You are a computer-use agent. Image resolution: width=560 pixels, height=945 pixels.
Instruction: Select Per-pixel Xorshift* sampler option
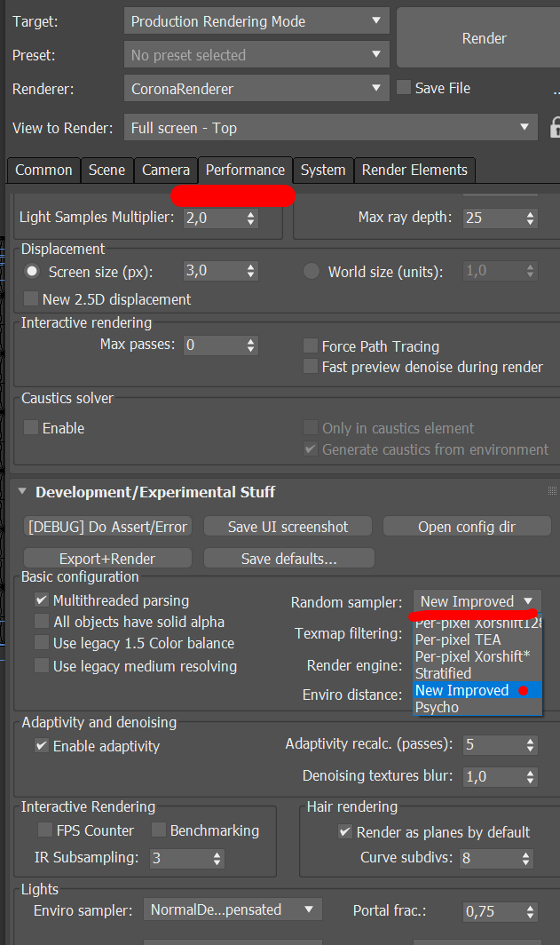point(478,656)
